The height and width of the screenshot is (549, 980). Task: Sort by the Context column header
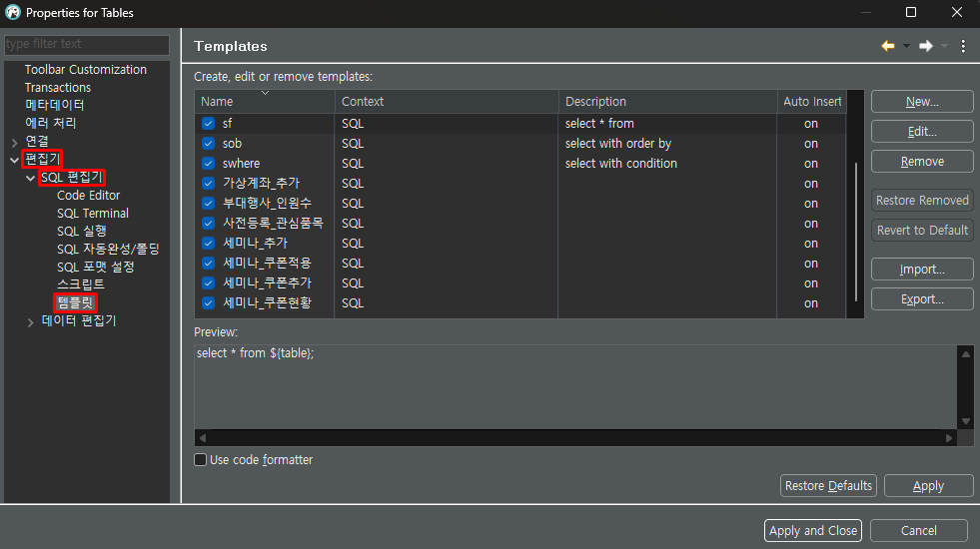click(x=447, y=101)
